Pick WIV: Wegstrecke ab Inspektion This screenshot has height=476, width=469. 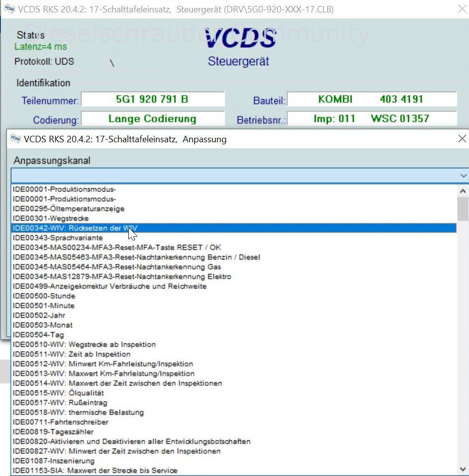234,345
